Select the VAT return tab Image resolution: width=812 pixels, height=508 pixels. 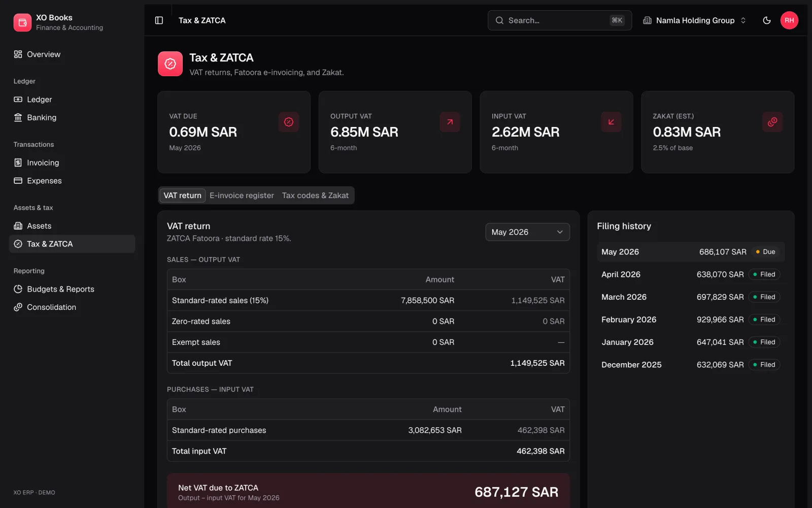[182, 196]
